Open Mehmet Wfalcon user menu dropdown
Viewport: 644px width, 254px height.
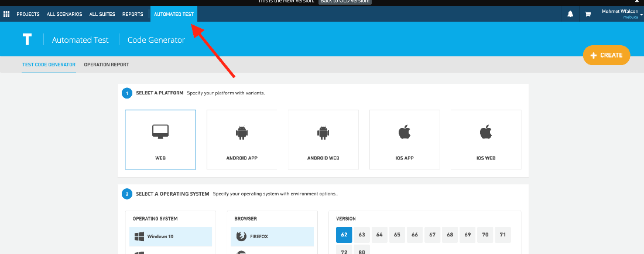pos(622,14)
